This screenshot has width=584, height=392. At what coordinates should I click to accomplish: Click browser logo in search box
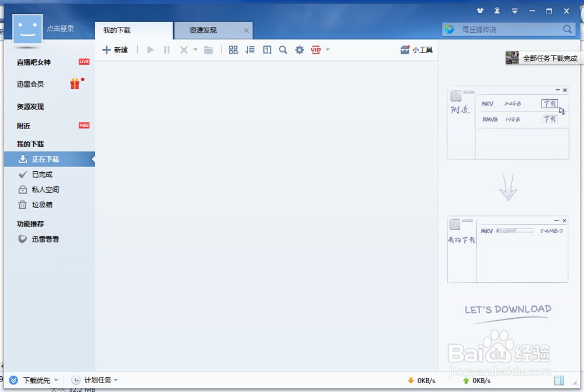[x=450, y=29]
